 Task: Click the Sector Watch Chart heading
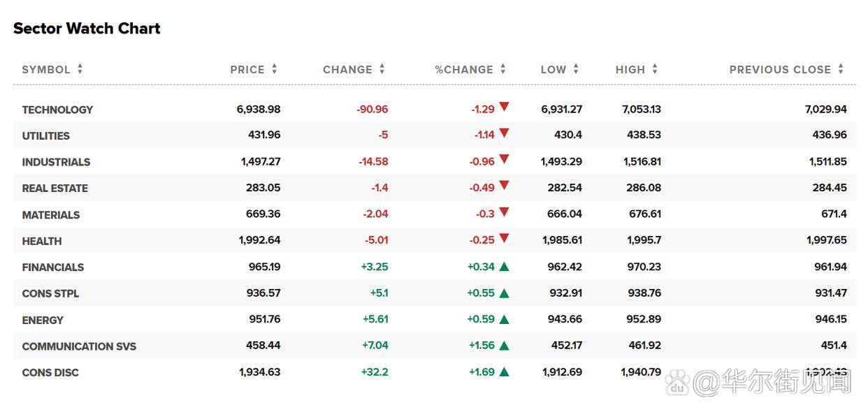pos(87,29)
